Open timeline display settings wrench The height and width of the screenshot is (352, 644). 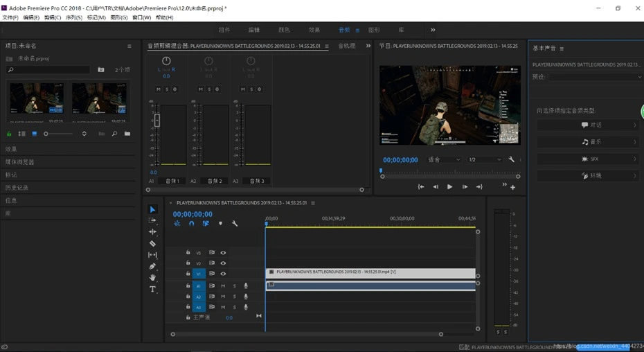coord(235,223)
